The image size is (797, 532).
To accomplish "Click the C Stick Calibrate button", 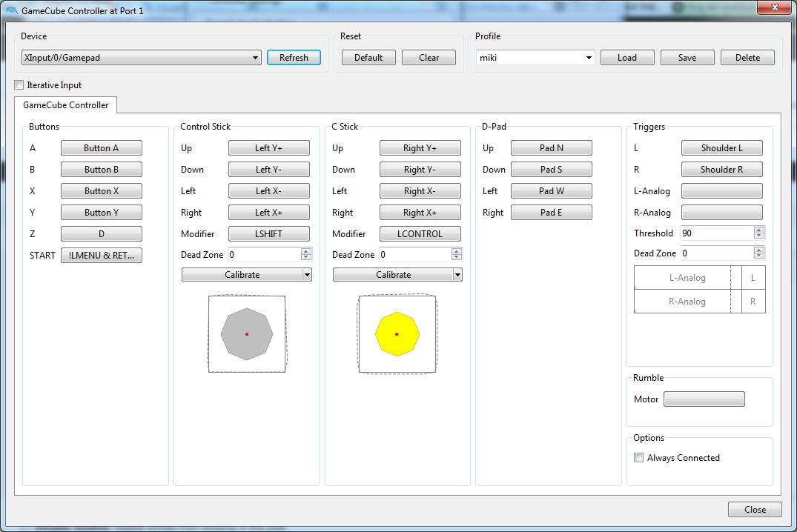I will [394, 275].
